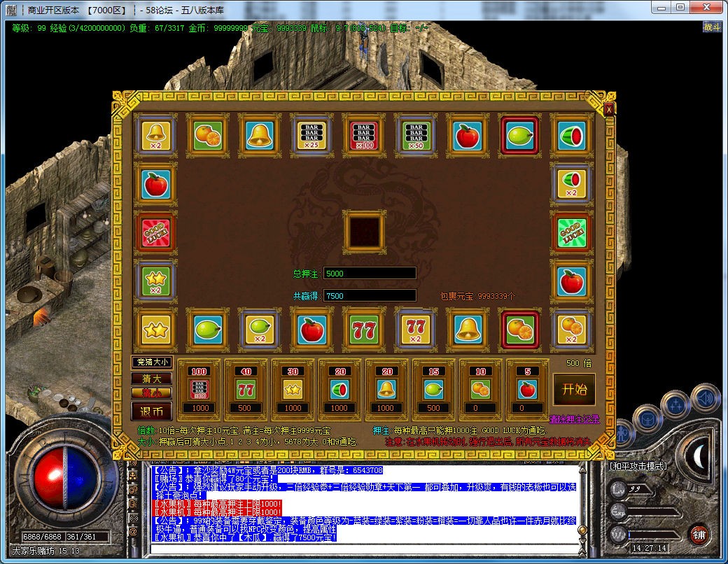The image size is (728, 564).
Task: Open the red 铺 shop button
Action: (699, 535)
